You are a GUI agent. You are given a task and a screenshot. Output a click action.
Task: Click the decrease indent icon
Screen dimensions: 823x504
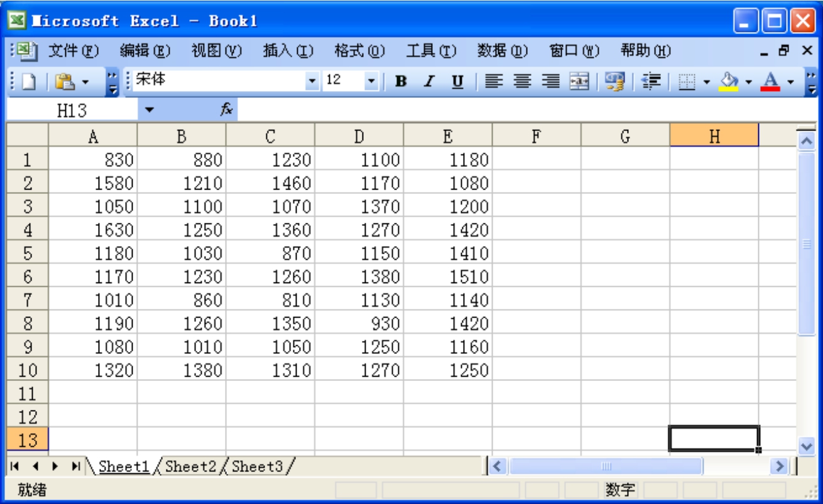tap(651, 82)
